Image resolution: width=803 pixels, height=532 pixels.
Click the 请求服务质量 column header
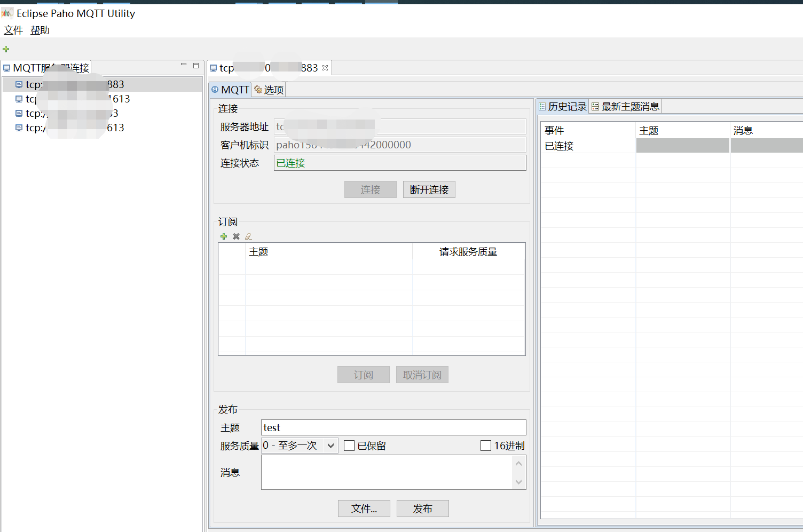click(x=469, y=252)
